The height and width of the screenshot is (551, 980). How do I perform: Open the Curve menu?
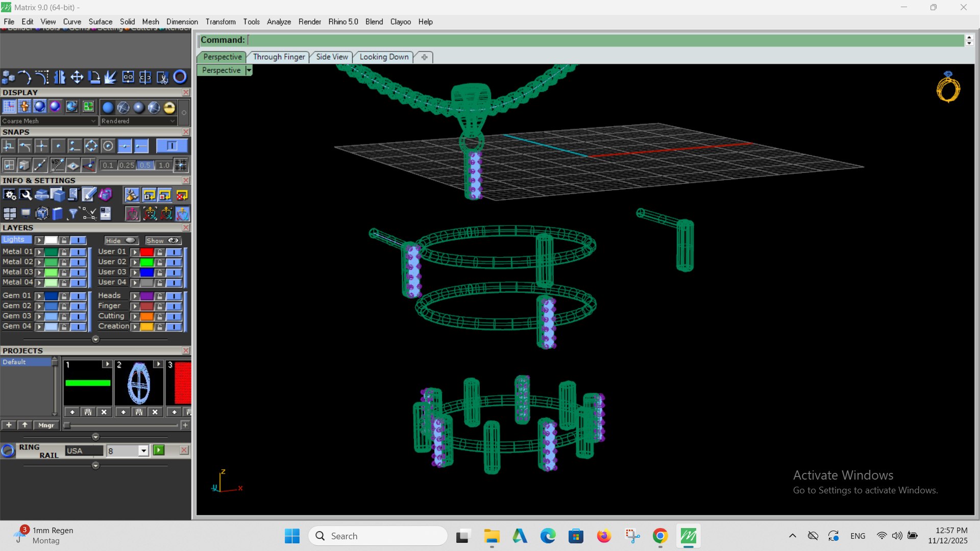[x=72, y=21]
